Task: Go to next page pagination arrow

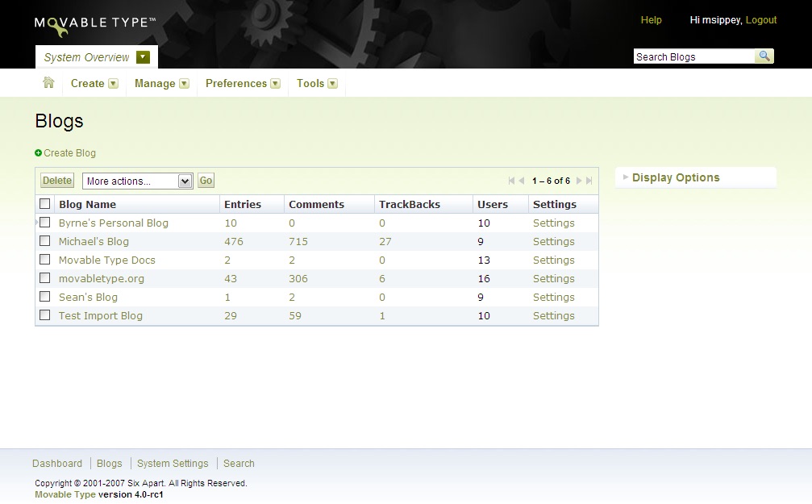Action: 579,181
